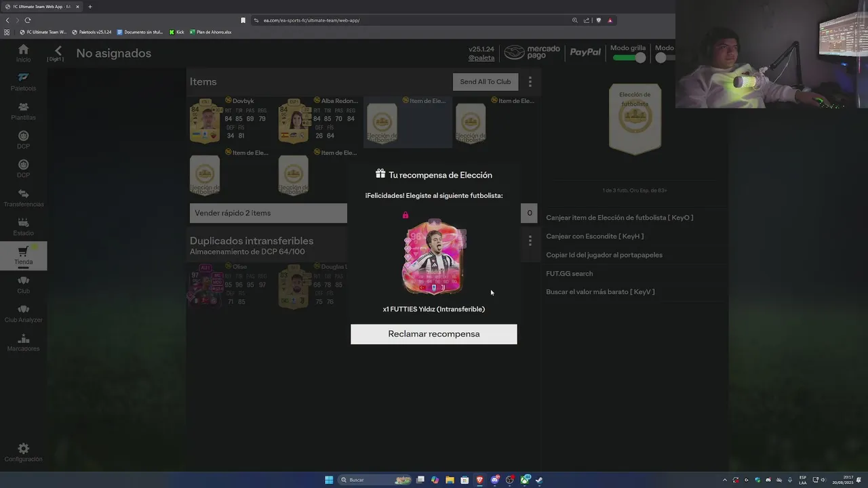This screenshot has height=488, width=868.
Task: Open a new browser tab
Action: pos(90,7)
